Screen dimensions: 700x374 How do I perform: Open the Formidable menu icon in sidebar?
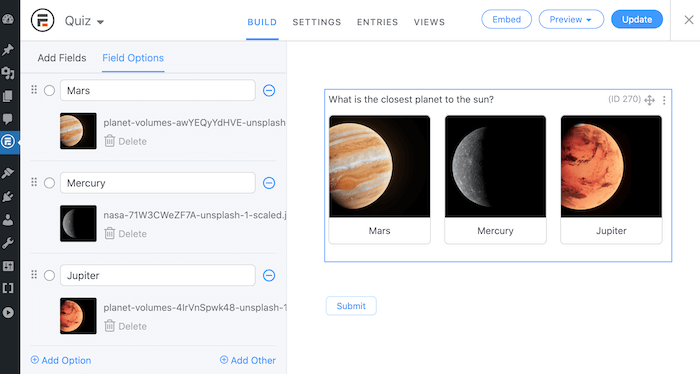tap(8, 141)
